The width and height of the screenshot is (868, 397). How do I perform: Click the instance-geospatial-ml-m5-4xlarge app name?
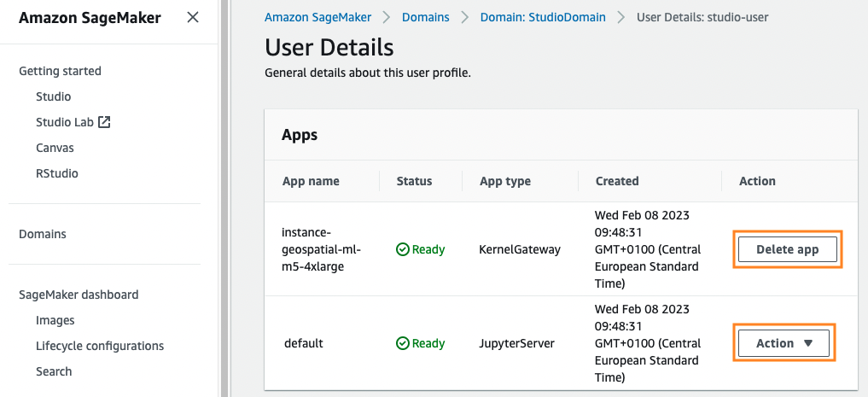[321, 249]
